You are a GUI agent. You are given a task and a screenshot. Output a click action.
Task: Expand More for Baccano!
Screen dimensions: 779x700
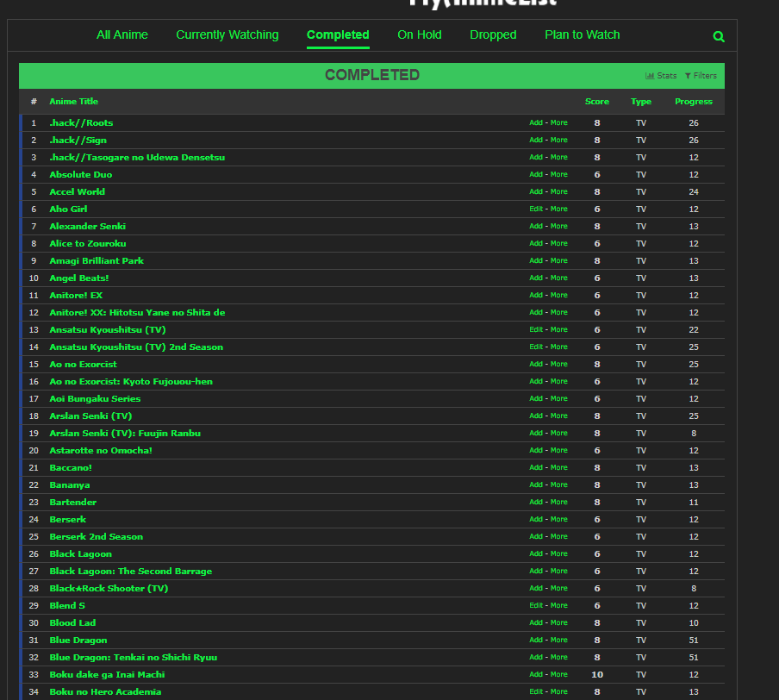(559, 468)
